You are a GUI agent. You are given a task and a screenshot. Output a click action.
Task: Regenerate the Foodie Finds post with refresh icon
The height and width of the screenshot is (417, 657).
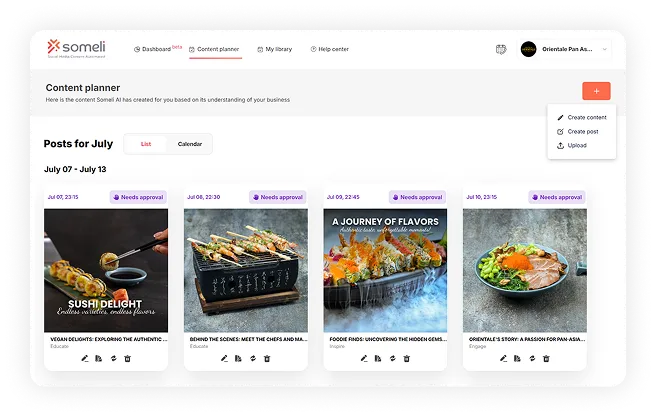click(393, 358)
